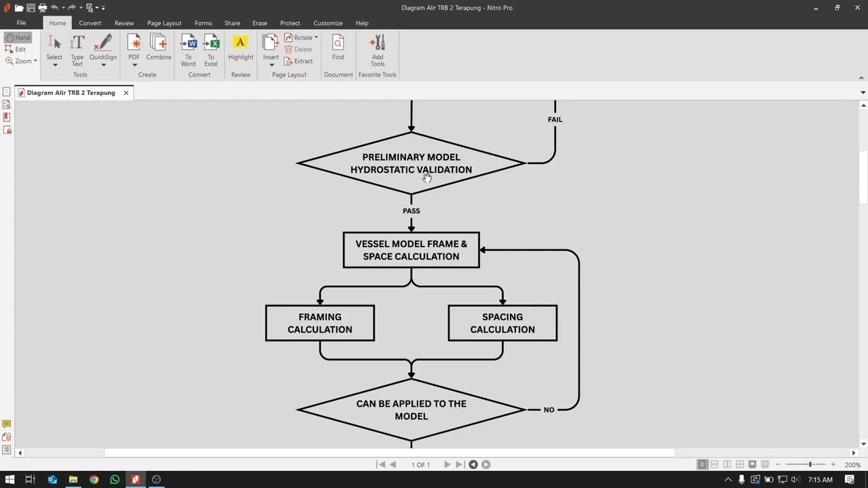The image size is (868, 488).
Task: Open the File menu
Action: pos(21,23)
